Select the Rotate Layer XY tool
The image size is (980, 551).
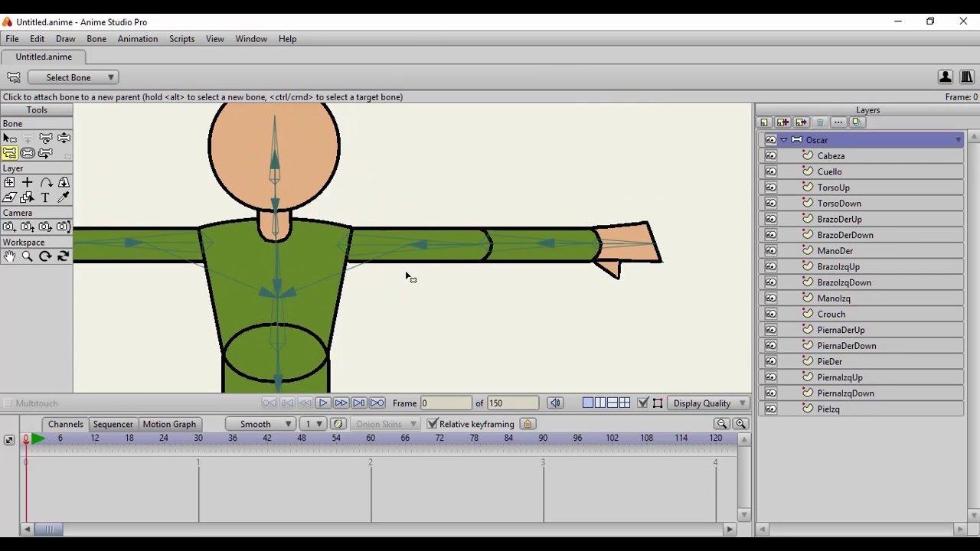tap(64, 182)
